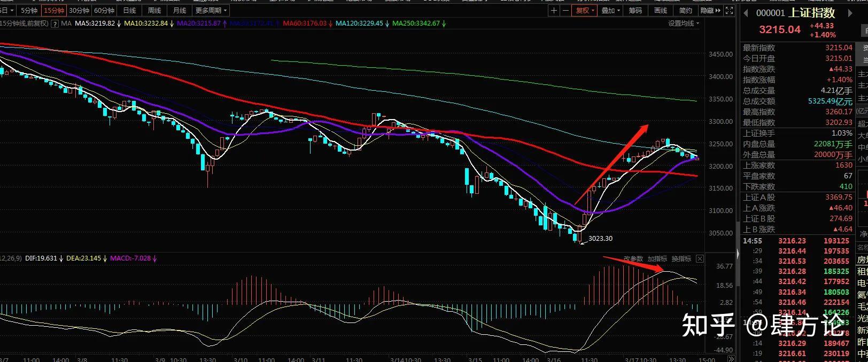Open the 更多周期 dropdown

tap(211, 11)
